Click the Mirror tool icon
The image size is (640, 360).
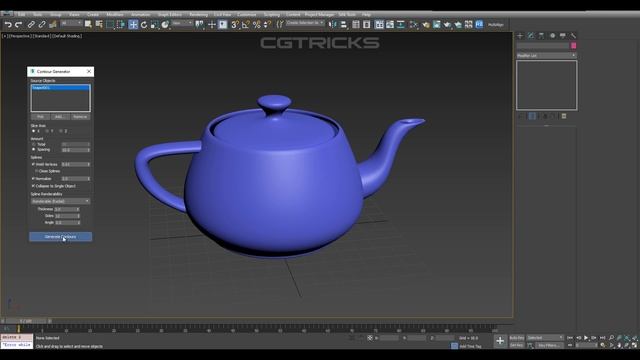[333, 25]
